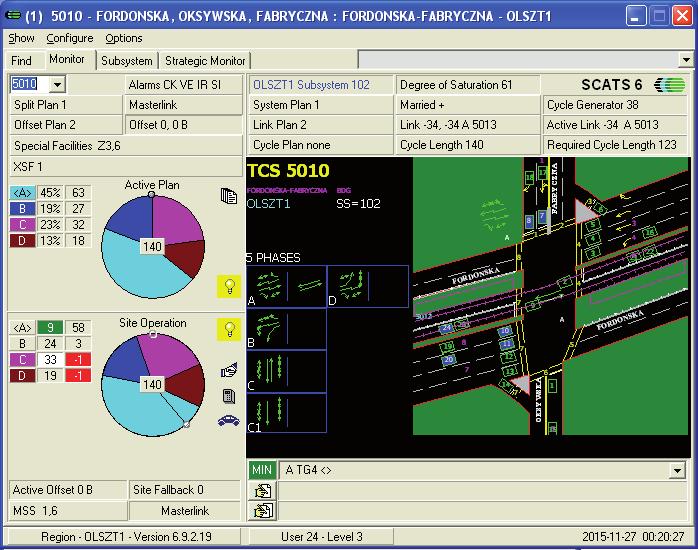
Task: Toggle the Site Operation lightbulb icon
Action: point(229,329)
